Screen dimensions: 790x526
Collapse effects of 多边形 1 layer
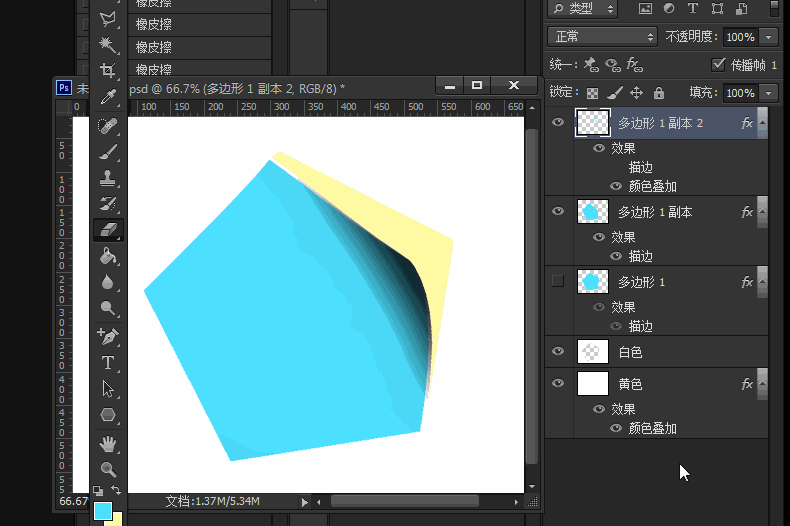[762, 282]
